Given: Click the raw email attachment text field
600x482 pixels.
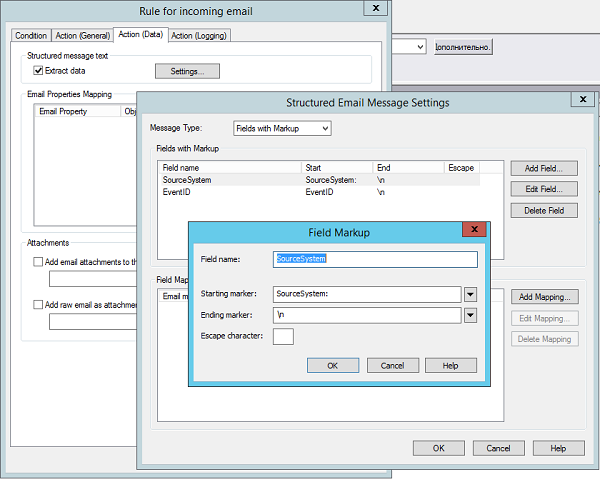Looking at the screenshot, I should tap(93, 321).
